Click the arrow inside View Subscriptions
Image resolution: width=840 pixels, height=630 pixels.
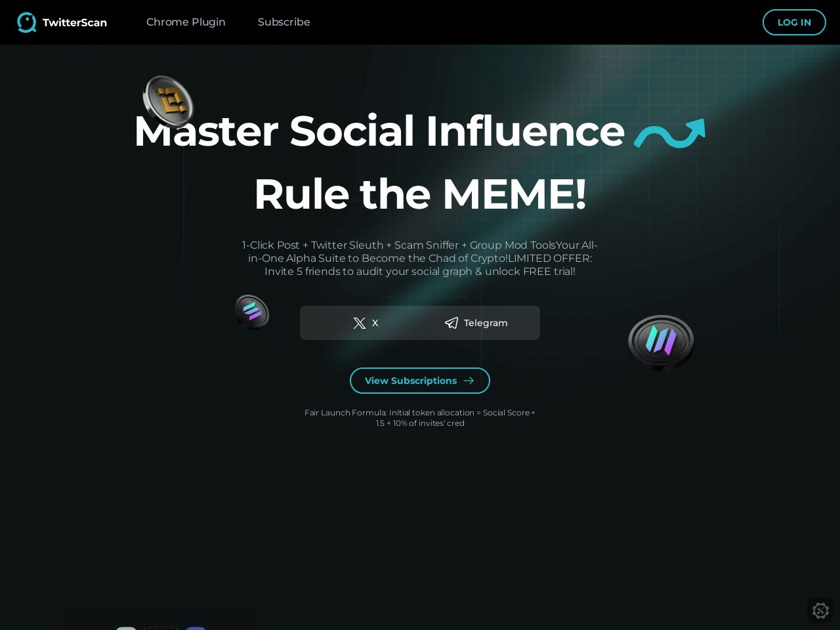coord(469,381)
